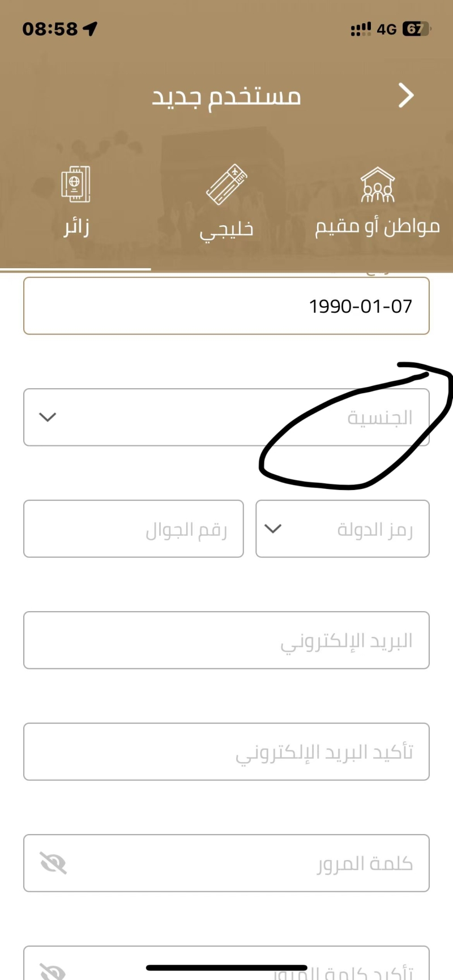Tap the cellular signal bars icon
The image size is (453, 980).
click(361, 29)
